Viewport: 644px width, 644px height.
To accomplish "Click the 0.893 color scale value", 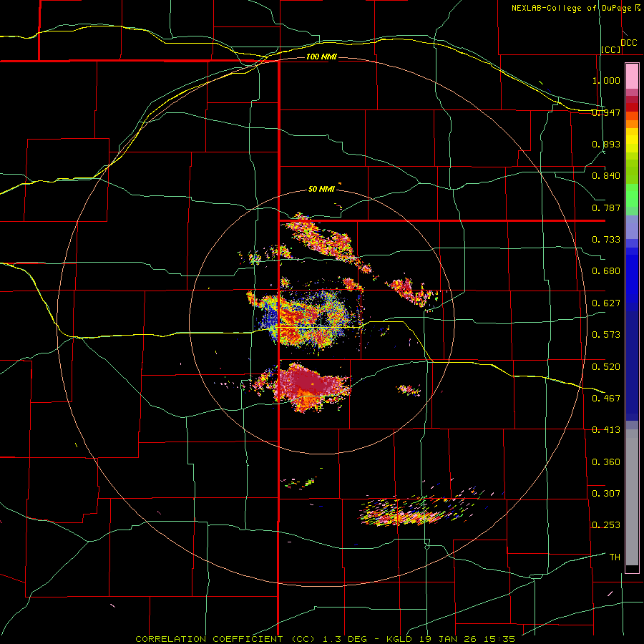I will coord(606,144).
